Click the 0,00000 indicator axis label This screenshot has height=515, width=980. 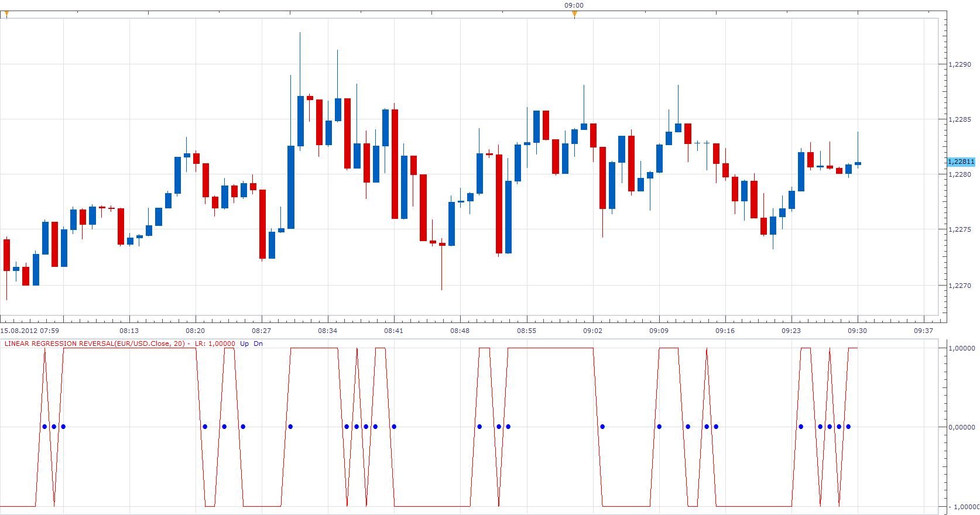962,427
